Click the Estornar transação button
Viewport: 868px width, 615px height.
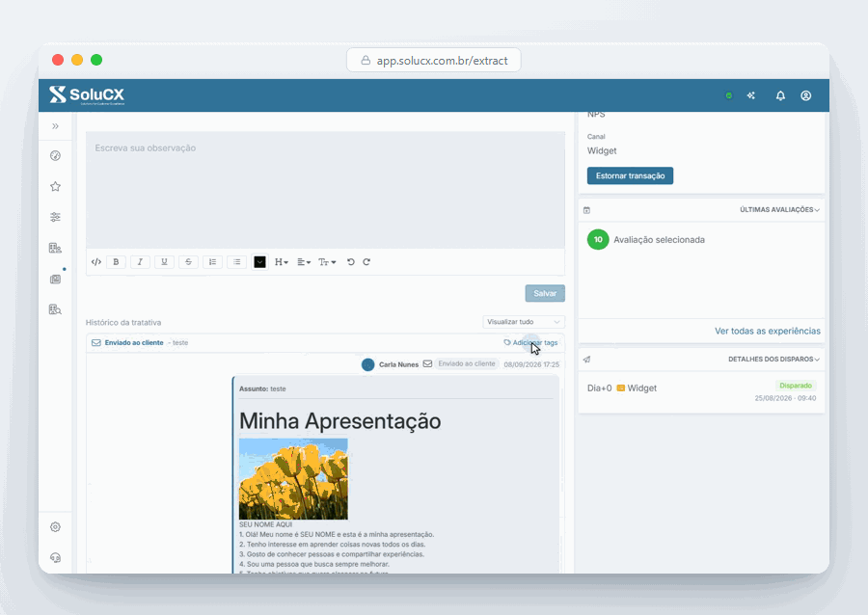click(x=630, y=175)
